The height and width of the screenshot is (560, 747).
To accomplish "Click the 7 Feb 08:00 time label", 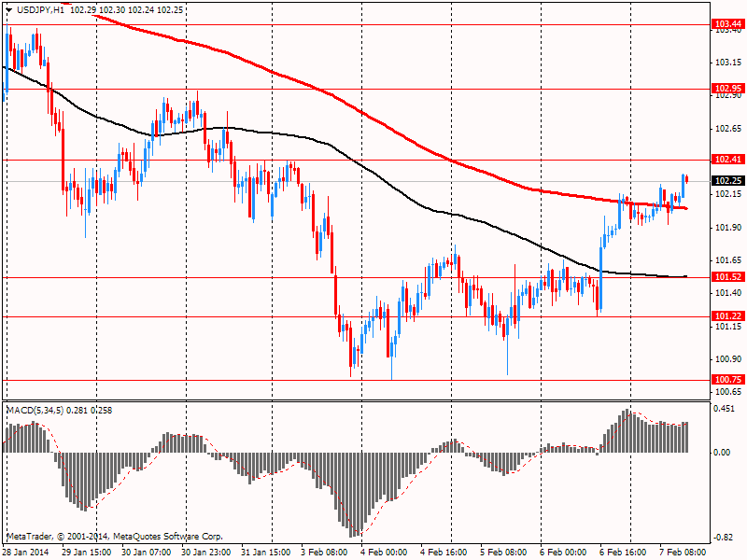I will [684, 552].
